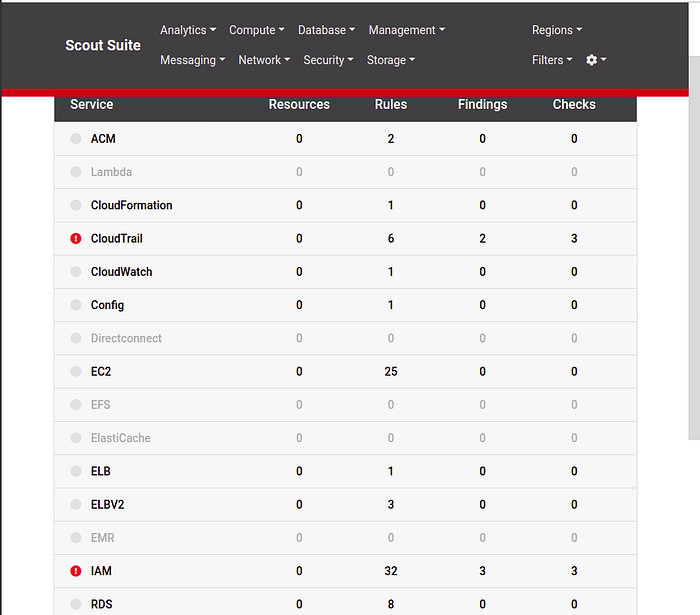This screenshot has width=700, height=615.
Task: Open the CloudWatch service link
Action: point(121,272)
